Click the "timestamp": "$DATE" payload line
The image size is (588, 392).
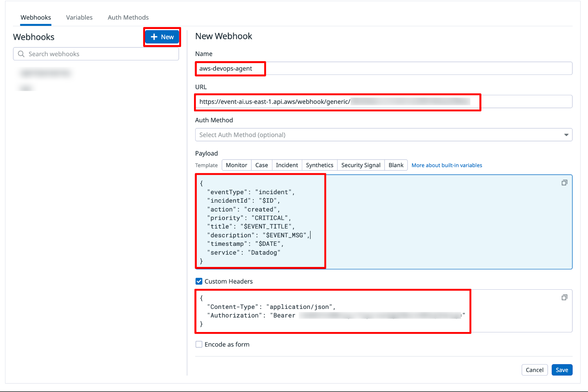[x=245, y=244]
